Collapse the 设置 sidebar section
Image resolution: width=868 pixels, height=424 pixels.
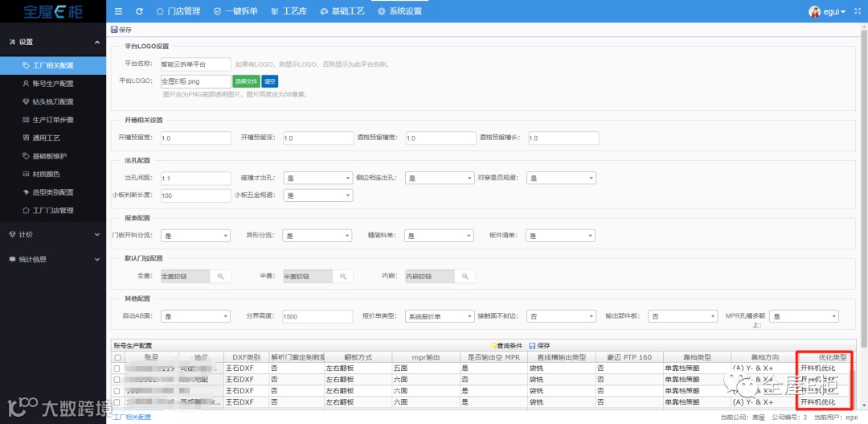click(53, 42)
